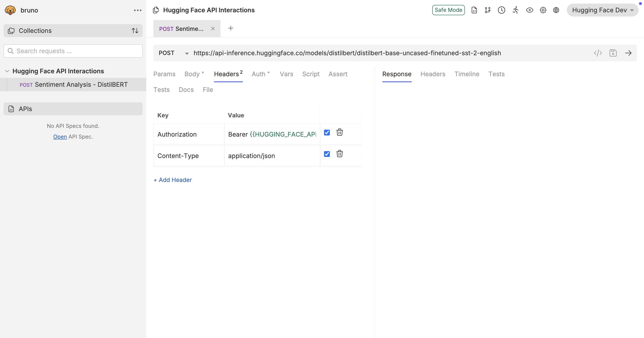Open the File tab
The height and width of the screenshot is (338, 644).
click(208, 90)
